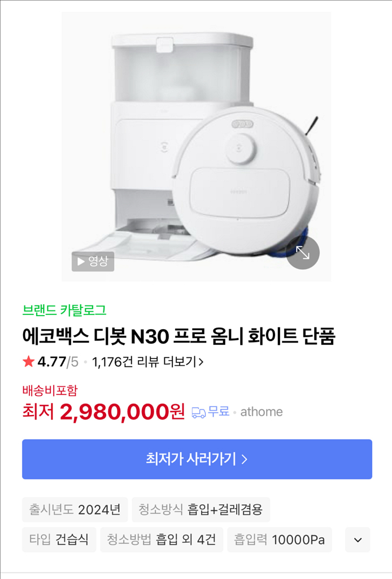This screenshot has height=579, width=392.
Task: Expand the product specs with the down chevron
Action: [356, 539]
